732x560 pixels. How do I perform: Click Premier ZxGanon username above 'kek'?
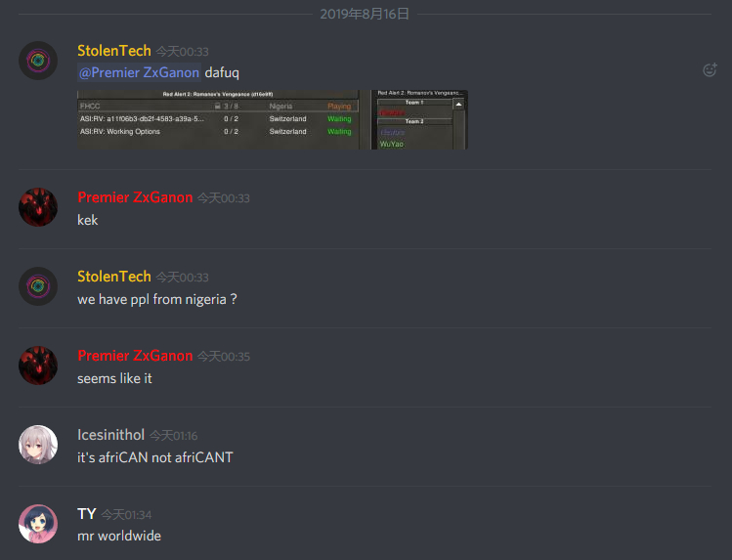tap(135, 197)
